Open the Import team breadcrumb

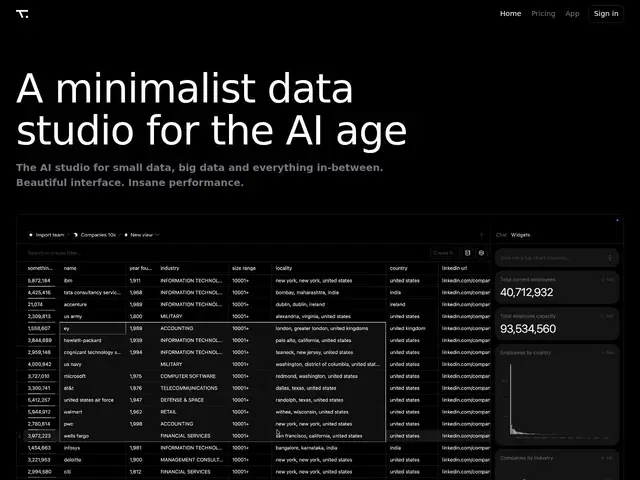point(47,235)
